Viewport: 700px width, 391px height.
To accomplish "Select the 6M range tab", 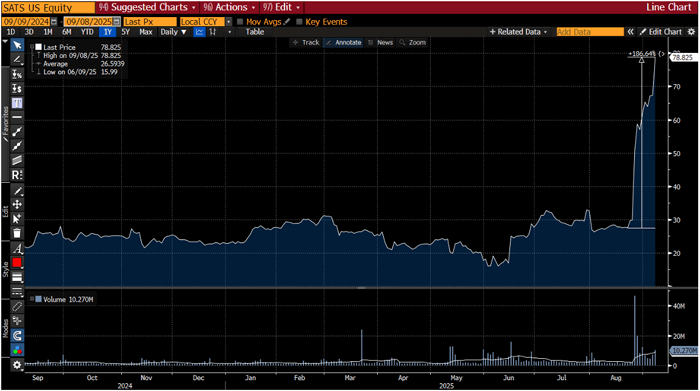I will 67,32.
